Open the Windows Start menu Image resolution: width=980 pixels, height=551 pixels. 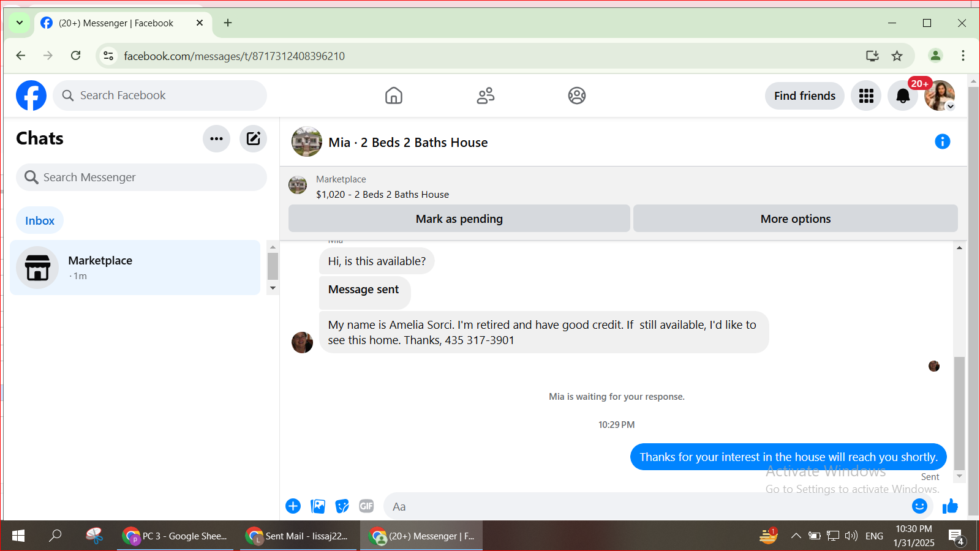(18, 536)
